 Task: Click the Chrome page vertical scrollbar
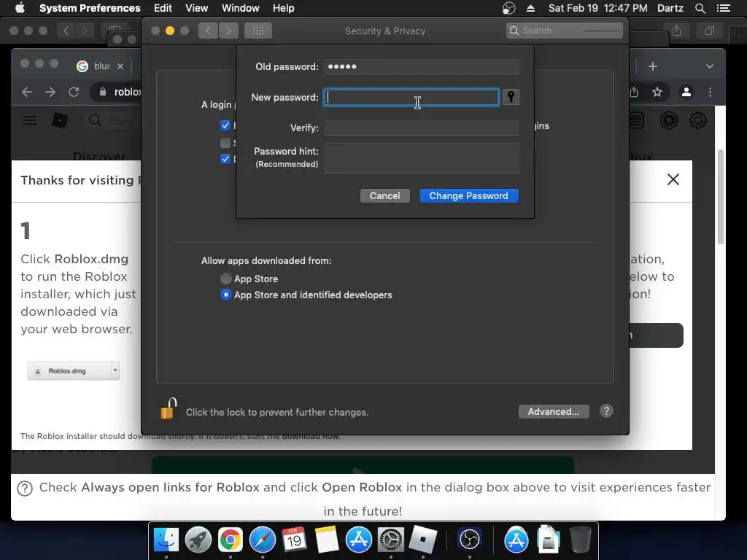pyautogui.click(x=720, y=197)
